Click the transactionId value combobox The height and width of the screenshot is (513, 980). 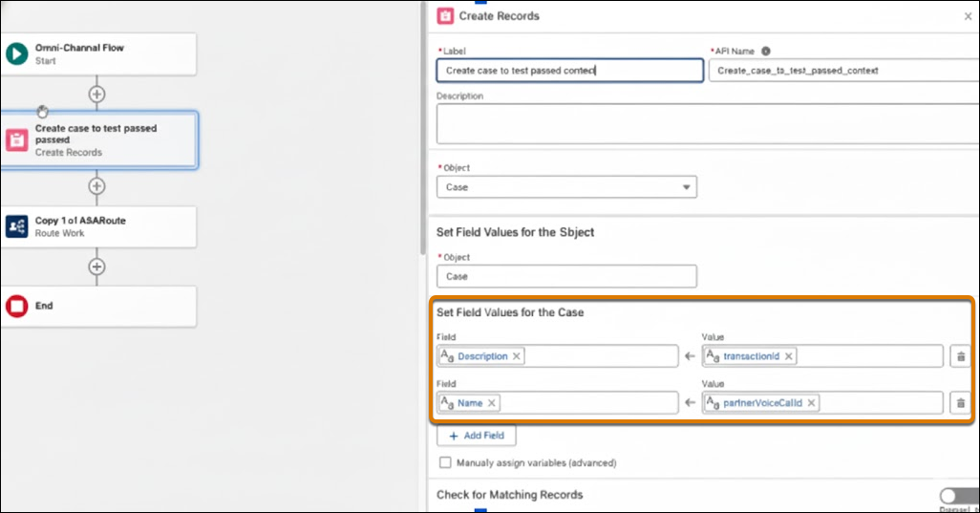click(822, 356)
